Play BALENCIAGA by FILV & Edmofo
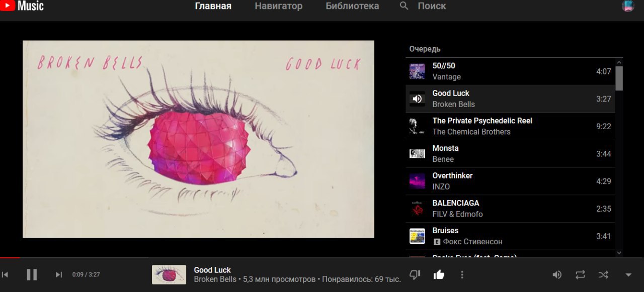The image size is (644, 292). (510, 209)
